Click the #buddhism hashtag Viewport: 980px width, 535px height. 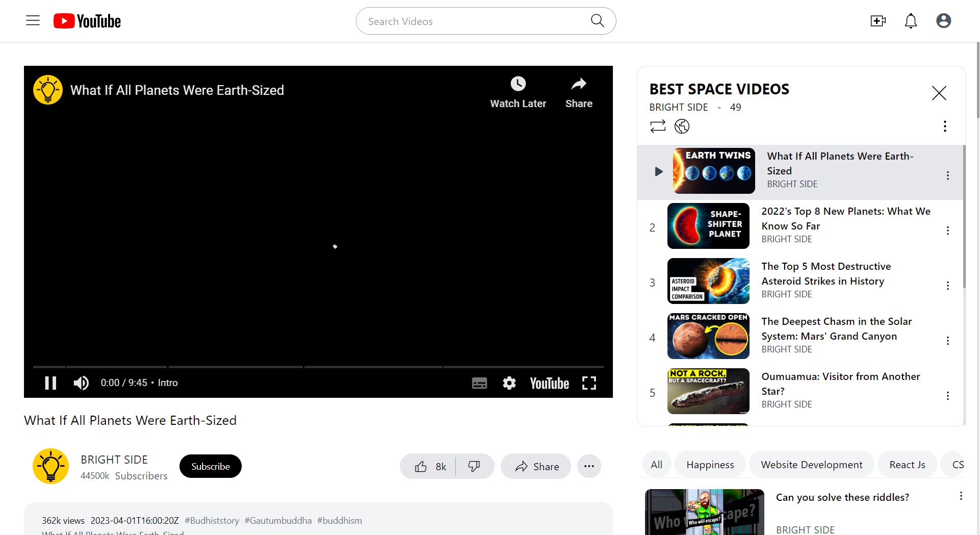pyautogui.click(x=340, y=521)
